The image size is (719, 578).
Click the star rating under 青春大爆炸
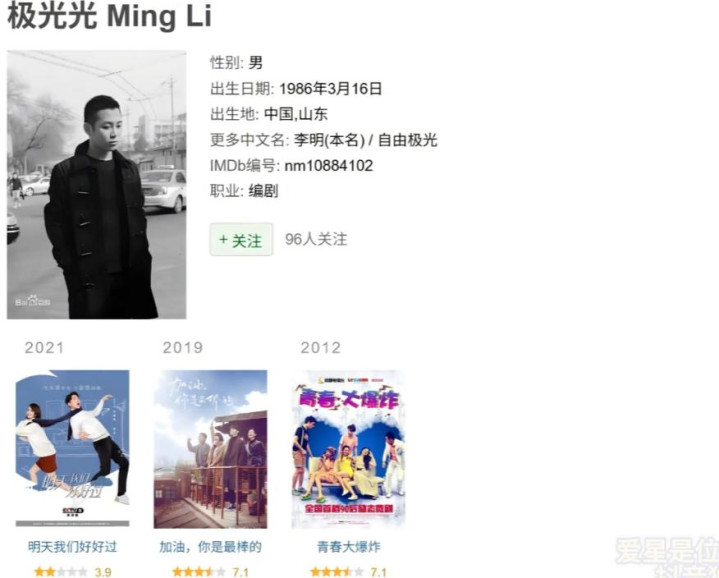tap(337, 572)
